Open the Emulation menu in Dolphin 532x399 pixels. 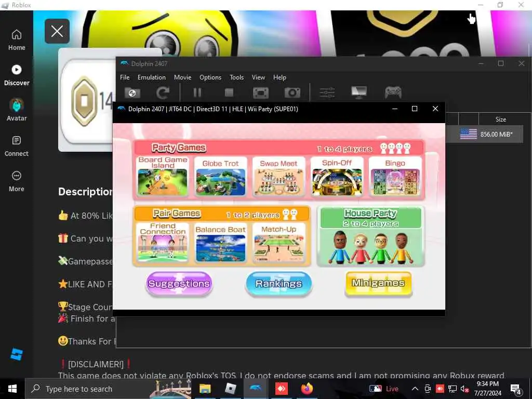pos(152,77)
